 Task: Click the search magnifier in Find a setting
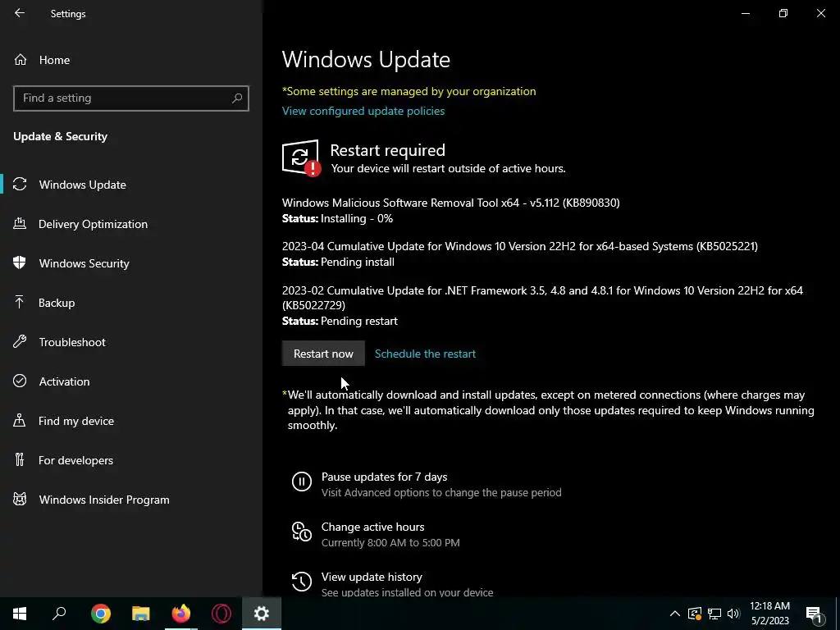pyautogui.click(x=237, y=98)
